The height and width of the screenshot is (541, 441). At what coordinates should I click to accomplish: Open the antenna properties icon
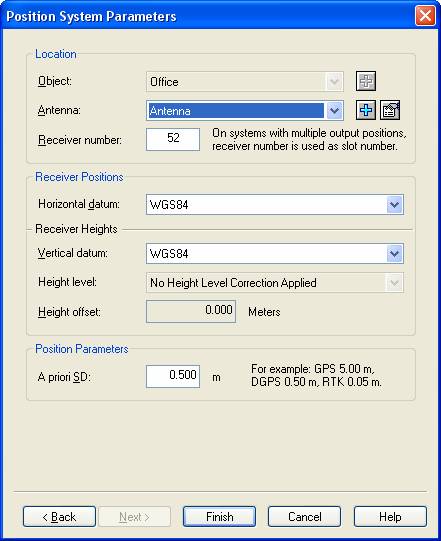(x=390, y=110)
